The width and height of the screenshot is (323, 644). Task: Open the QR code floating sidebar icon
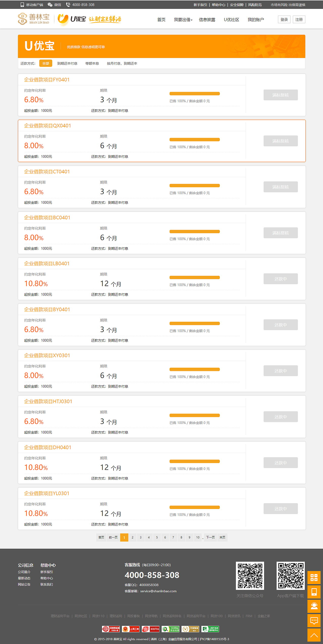[314, 577]
